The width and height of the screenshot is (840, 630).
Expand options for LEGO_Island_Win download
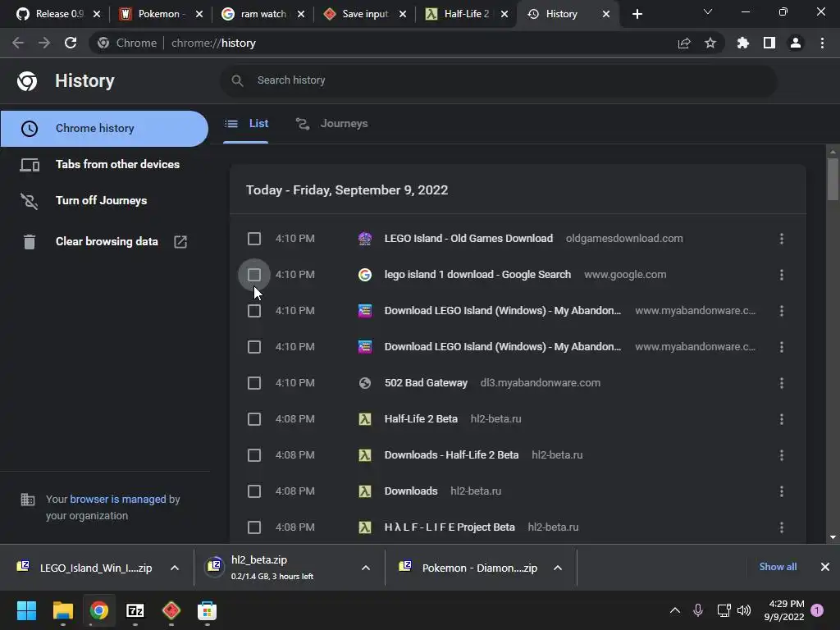(175, 568)
